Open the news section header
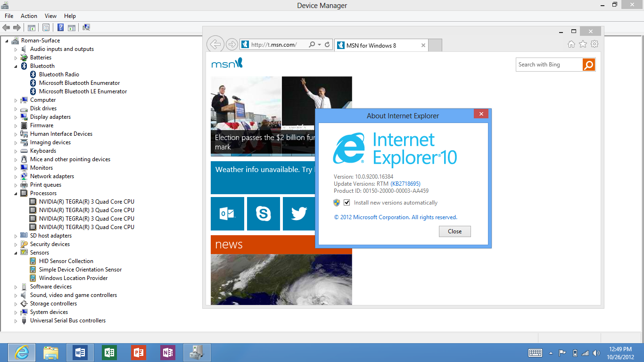This screenshot has width=644, height=362. point(281,245)
